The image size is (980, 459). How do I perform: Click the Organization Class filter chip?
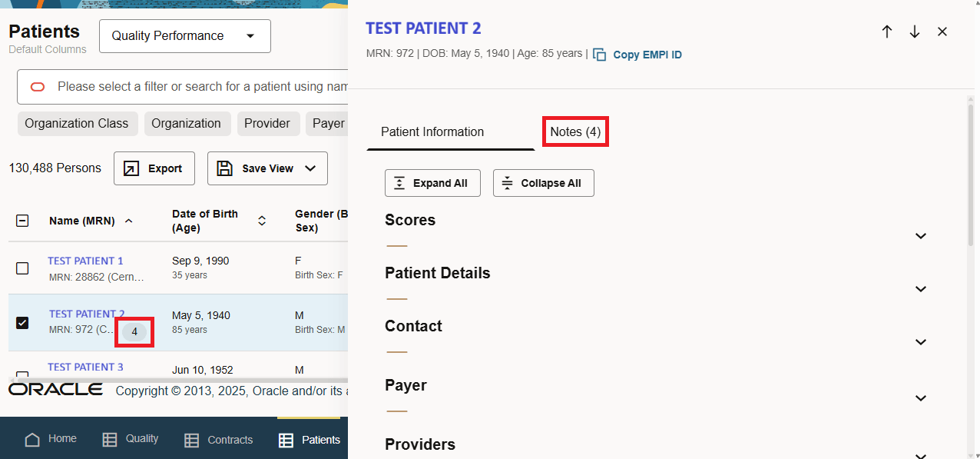point(77,123)
